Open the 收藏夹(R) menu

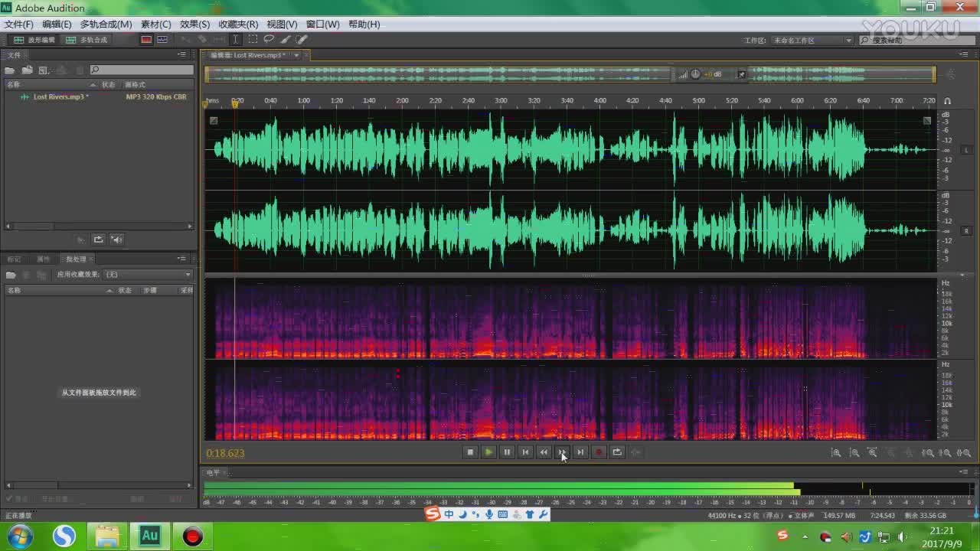click(x=238, y=24)
